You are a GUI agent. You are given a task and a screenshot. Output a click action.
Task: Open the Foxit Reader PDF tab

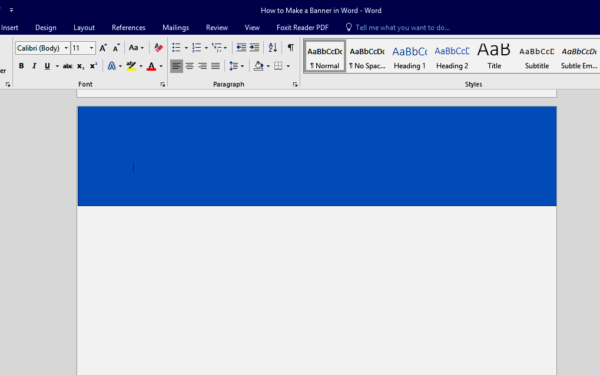point(302,28)
